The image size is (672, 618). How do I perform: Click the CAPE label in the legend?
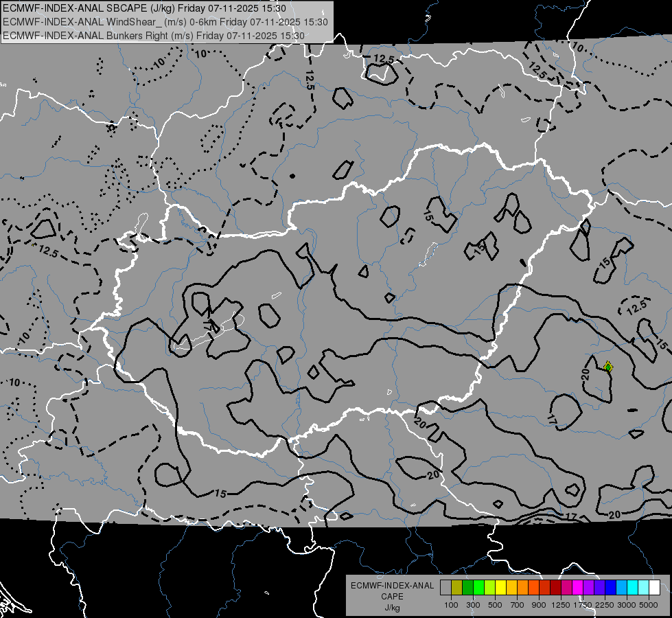tap(392, 597)
